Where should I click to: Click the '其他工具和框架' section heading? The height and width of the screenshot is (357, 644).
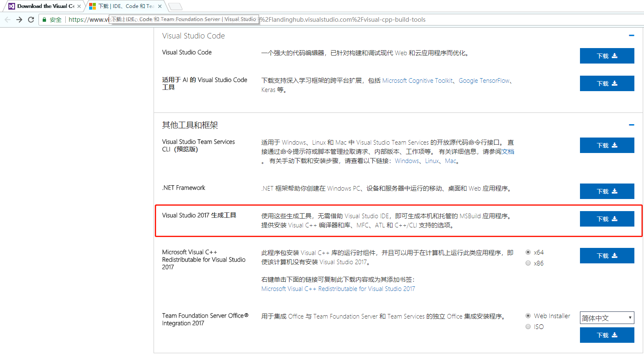tap(190, 125)
